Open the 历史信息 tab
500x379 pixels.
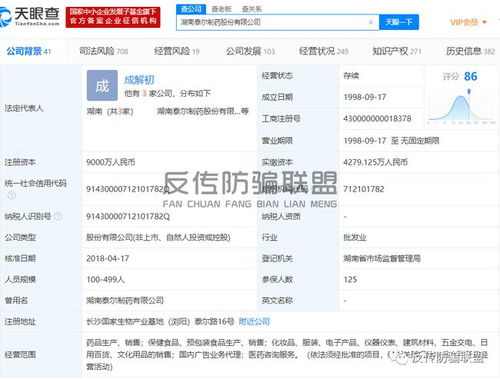(470, 51)
